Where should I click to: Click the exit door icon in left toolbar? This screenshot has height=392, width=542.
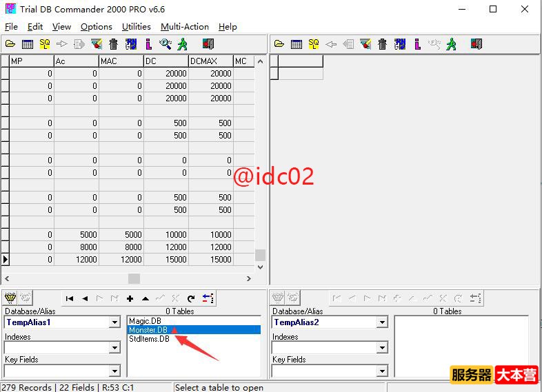208,44
